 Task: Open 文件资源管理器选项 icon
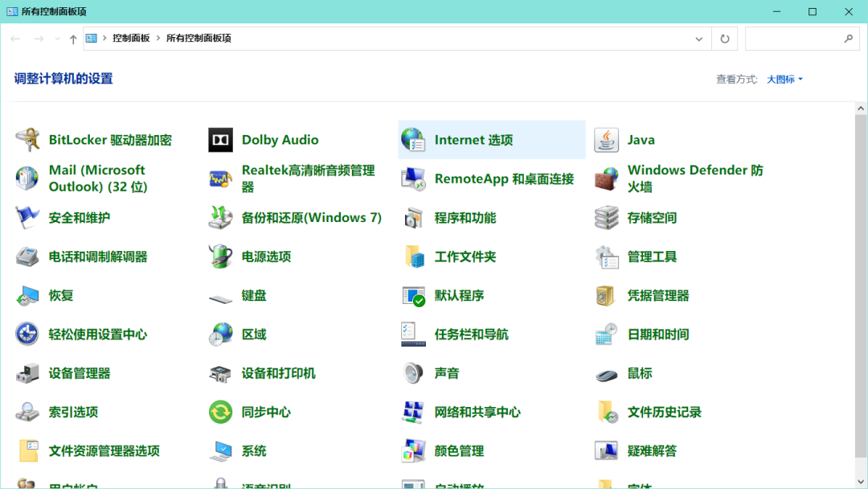[27, 450]
